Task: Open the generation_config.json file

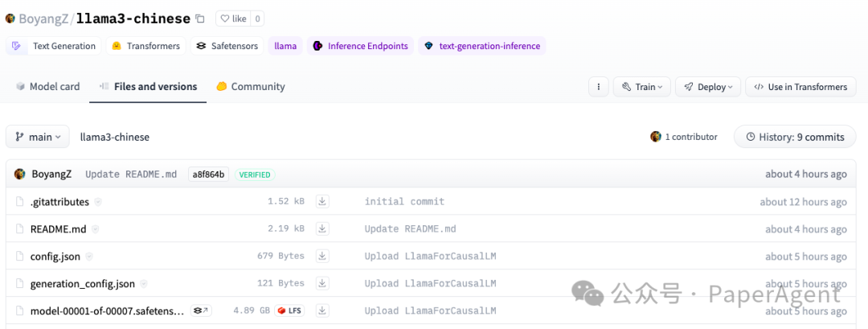Action: 83,284
